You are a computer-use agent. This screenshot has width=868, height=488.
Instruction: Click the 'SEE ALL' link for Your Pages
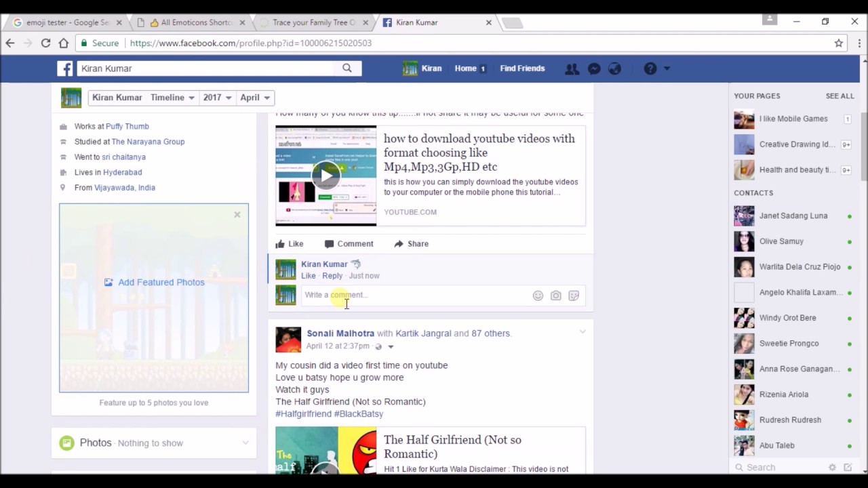(x=840, y=96)
